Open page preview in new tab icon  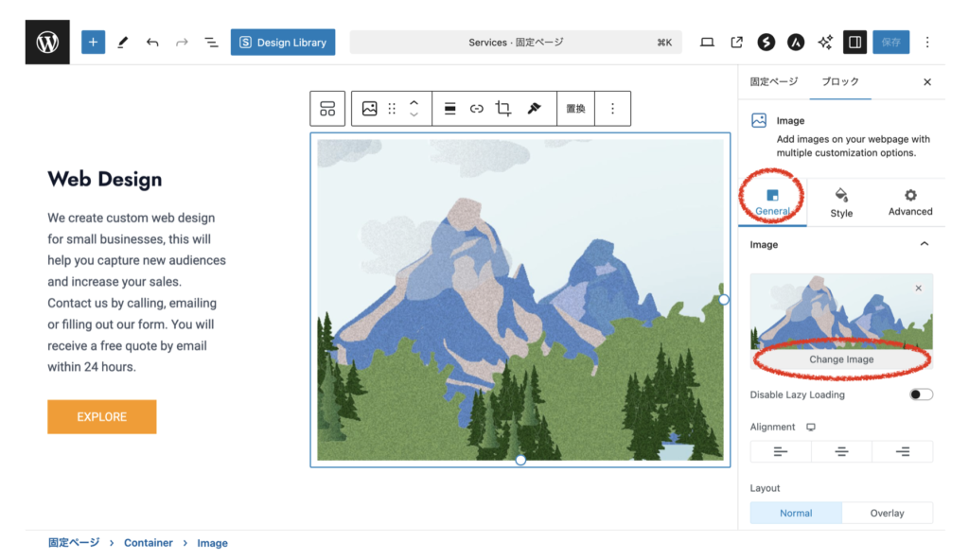pos(736,43)
